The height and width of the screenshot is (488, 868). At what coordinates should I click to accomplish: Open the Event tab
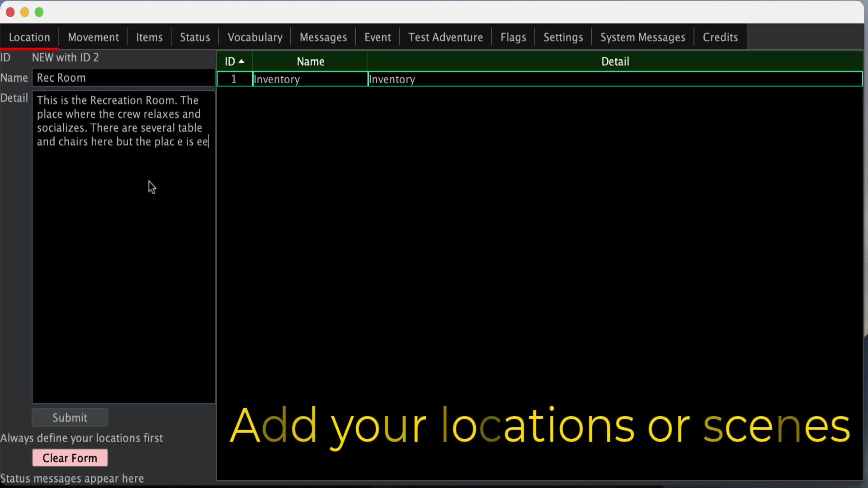click(x=377, y=37)
